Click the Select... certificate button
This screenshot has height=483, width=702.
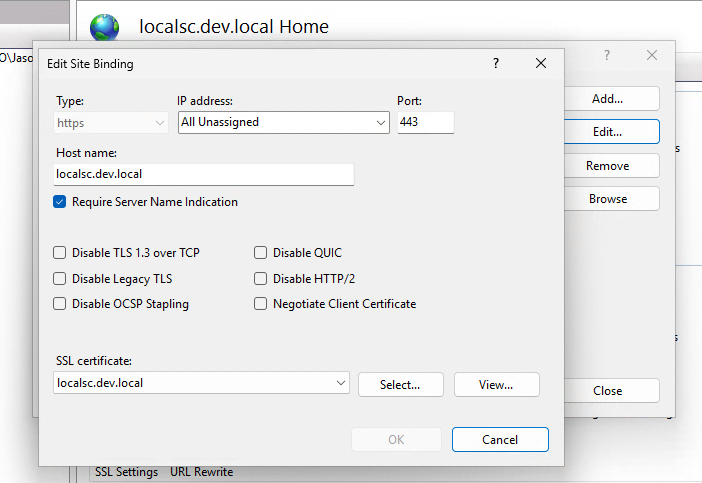tap(400, 384)
